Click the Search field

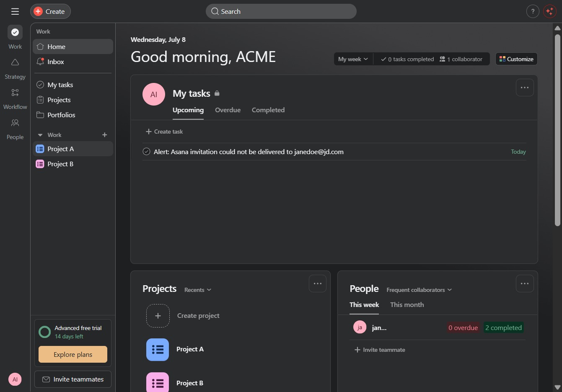281,11
